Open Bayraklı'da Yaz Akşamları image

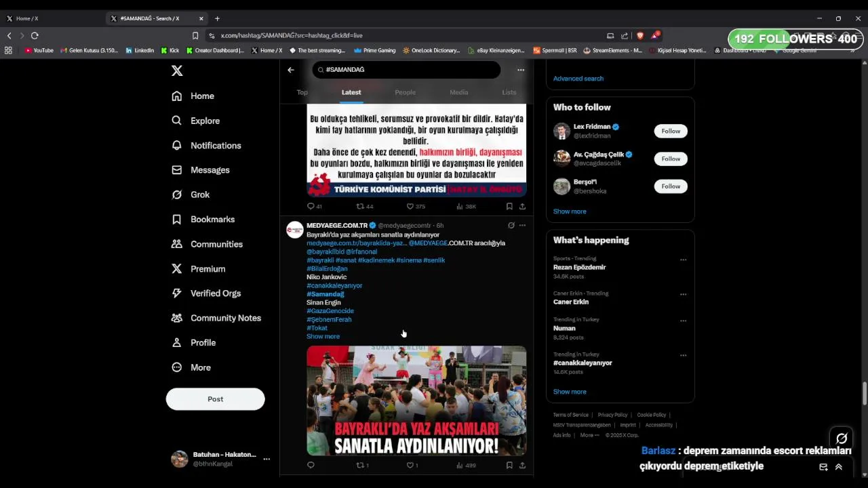(x=416, y=401)
